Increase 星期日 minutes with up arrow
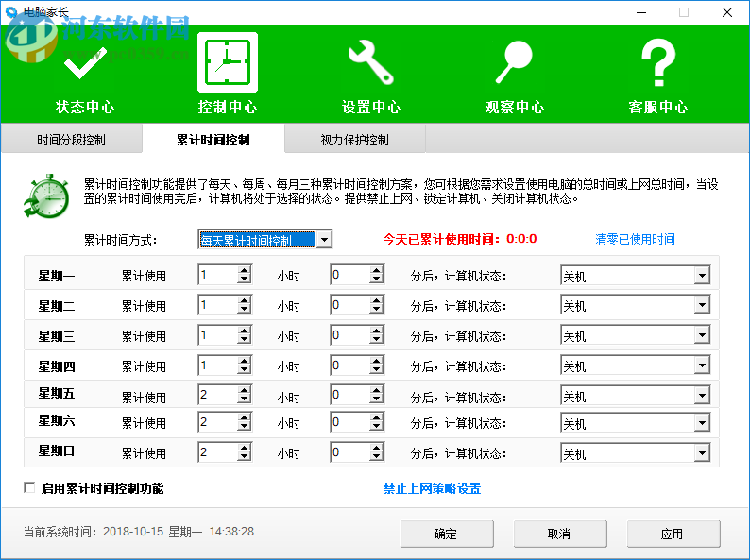Screen dimensions: 750x560 [x=377, y=449]
